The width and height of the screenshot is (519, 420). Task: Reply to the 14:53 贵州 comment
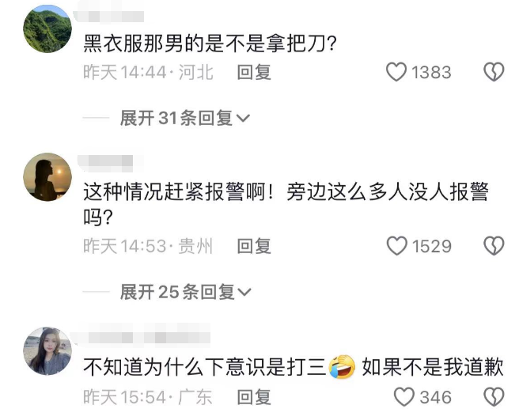click(254, 246)
